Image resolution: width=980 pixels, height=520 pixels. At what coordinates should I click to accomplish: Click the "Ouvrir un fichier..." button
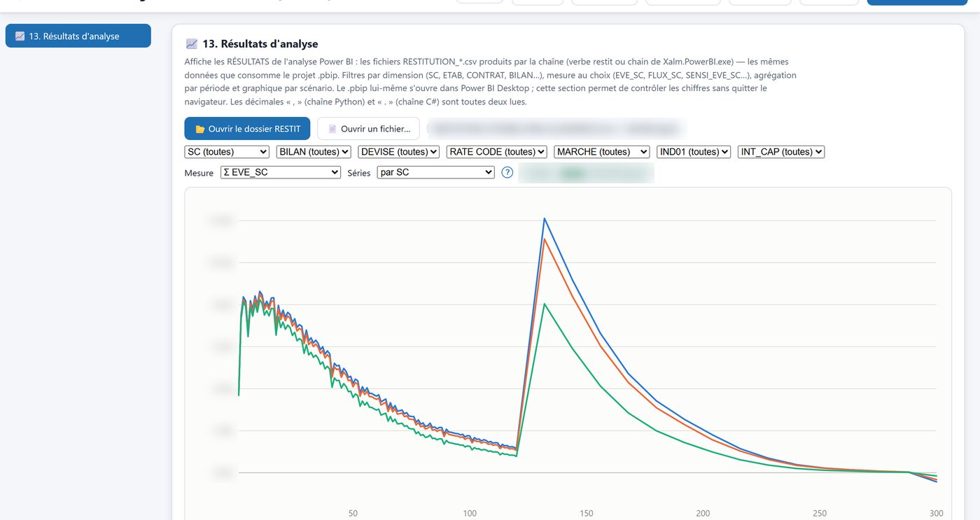[x=368, y=129]
